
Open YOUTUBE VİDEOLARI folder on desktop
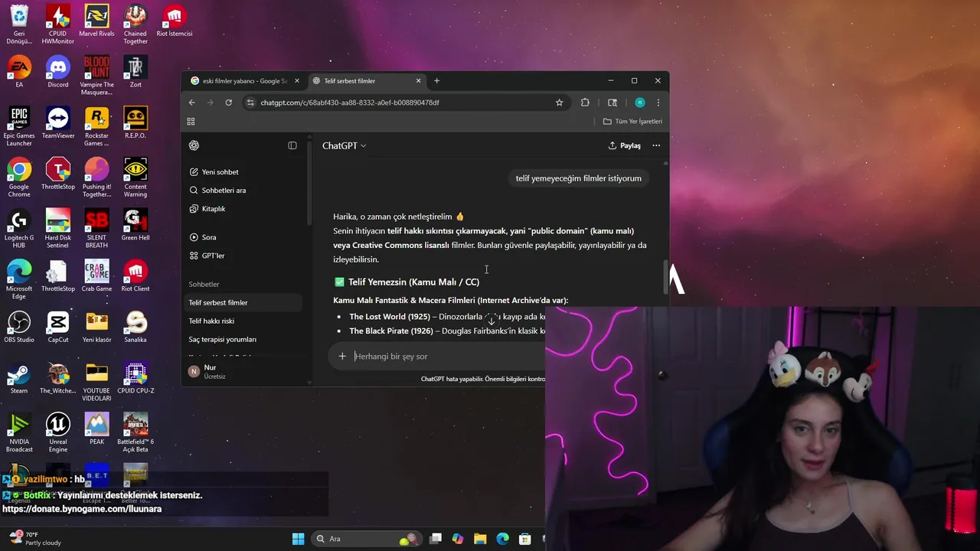coord(96,381)
